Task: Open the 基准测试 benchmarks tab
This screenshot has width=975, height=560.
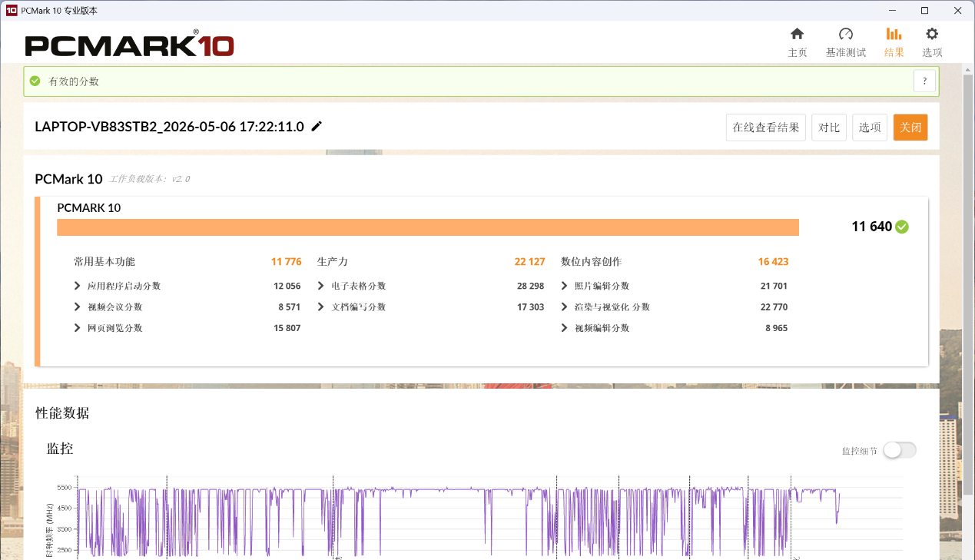Action: point(845,43)
